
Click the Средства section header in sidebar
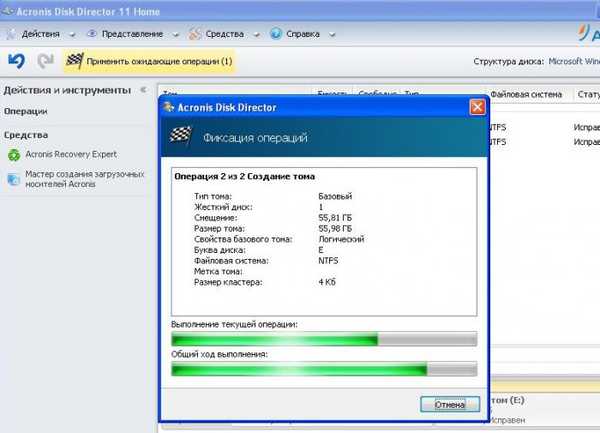[26, 135]
